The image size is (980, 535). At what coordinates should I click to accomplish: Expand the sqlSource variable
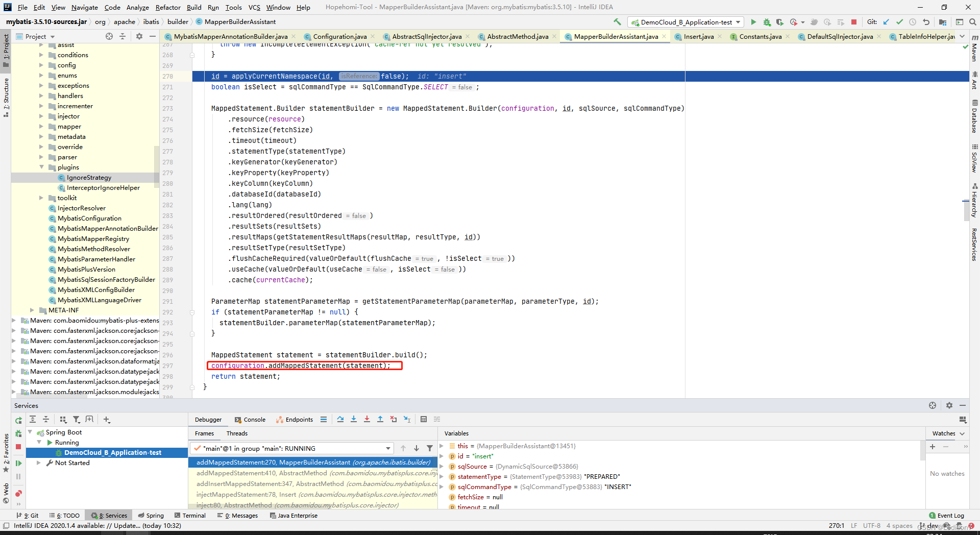click(442, 467)
